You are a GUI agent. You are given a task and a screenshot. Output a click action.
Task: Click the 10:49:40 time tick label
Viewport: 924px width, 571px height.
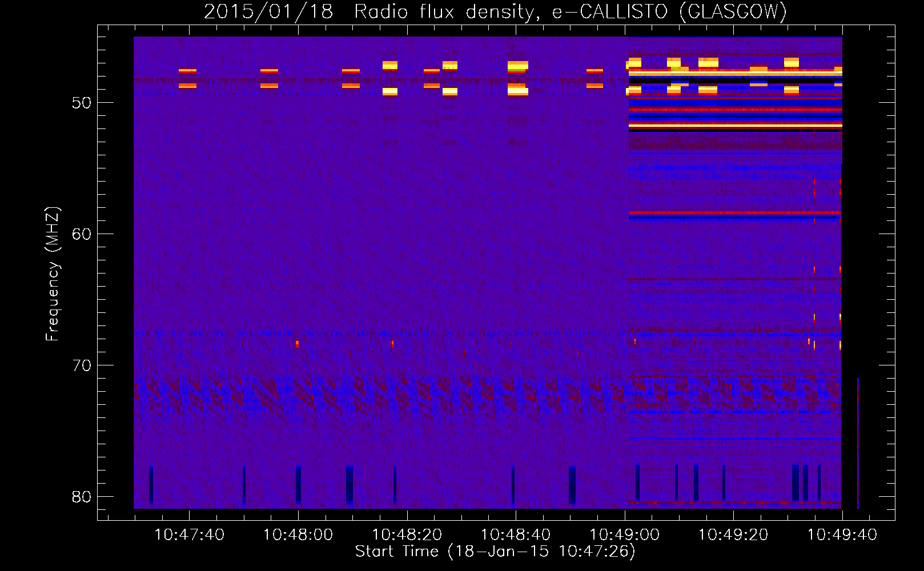842,535
